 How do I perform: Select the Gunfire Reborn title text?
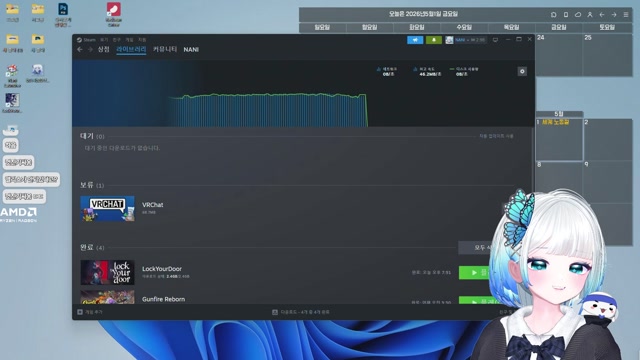tap(163, 299)
